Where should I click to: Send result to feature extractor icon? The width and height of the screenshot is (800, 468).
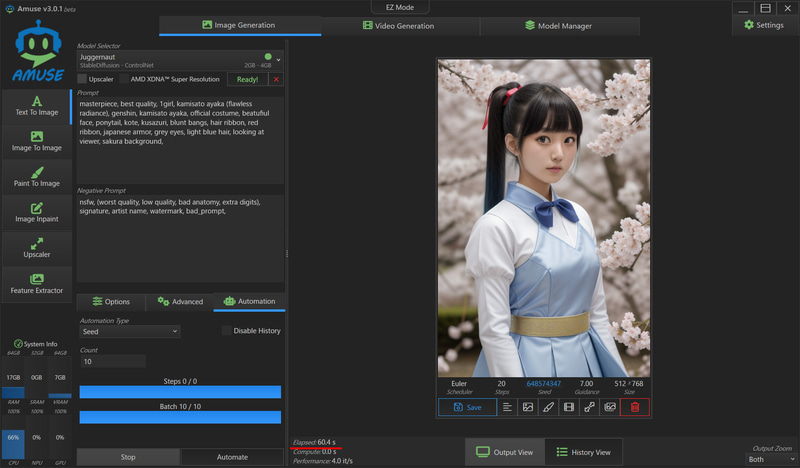(610, 407)
